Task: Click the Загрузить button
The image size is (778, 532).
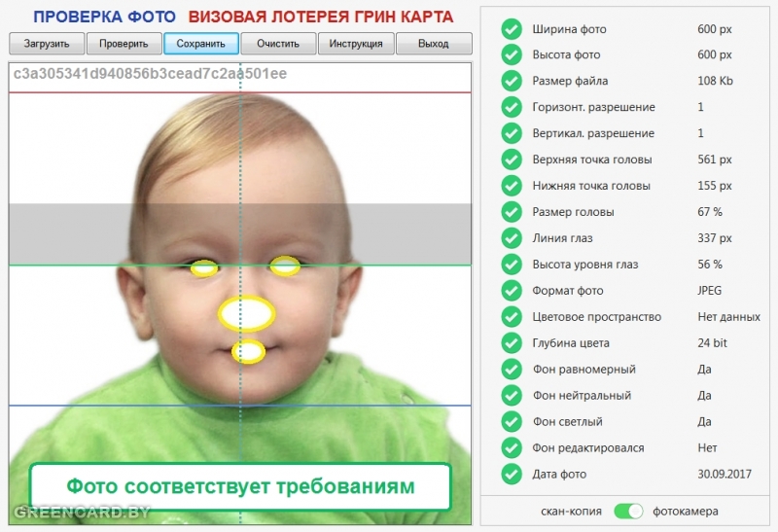Action: pyautogui.click(x=47, y=44)
